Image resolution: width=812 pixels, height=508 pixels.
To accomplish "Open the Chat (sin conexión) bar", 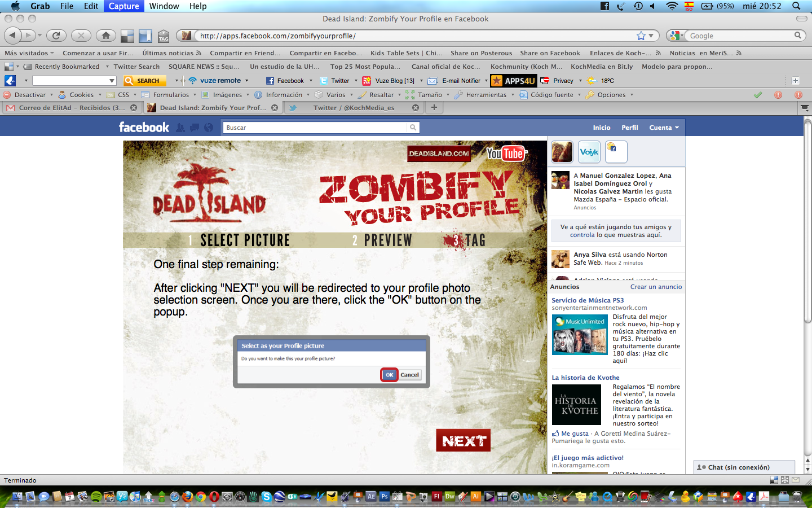I will (744, 467).
